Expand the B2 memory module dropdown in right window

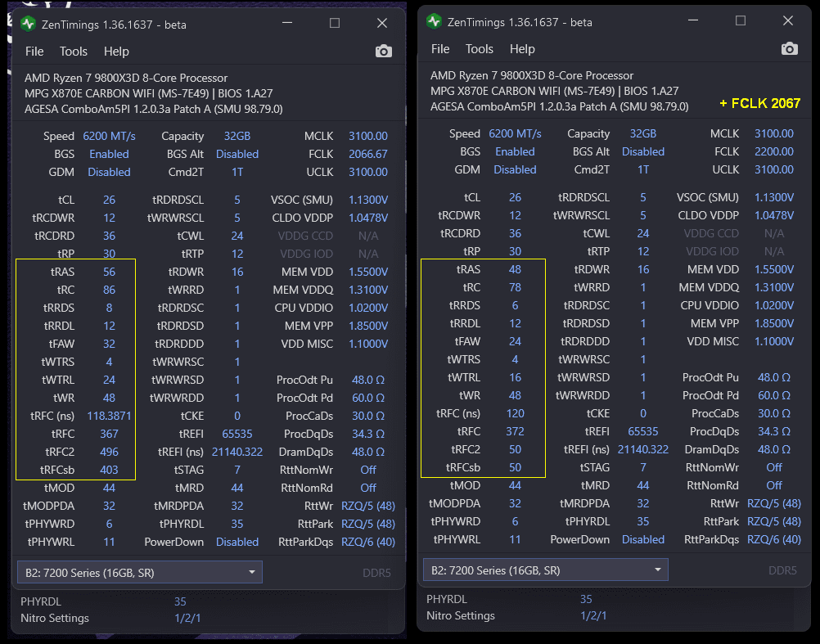[x=545, y=570]
